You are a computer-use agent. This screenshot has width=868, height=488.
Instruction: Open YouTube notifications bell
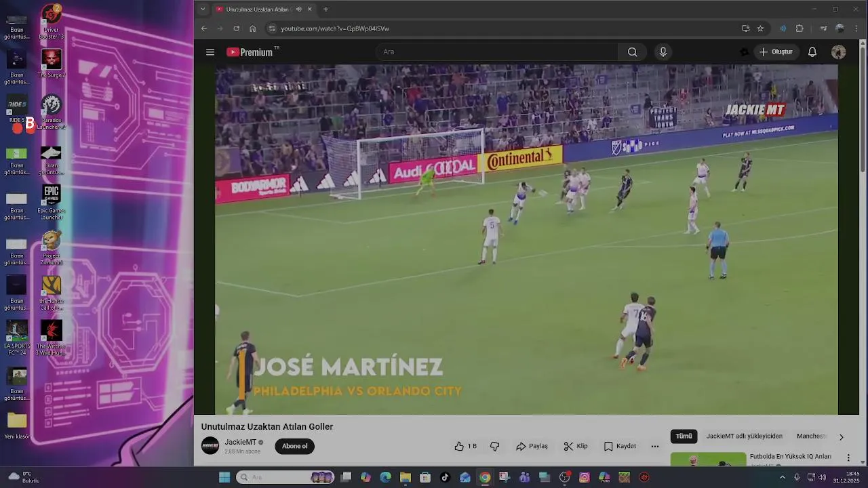812,52
